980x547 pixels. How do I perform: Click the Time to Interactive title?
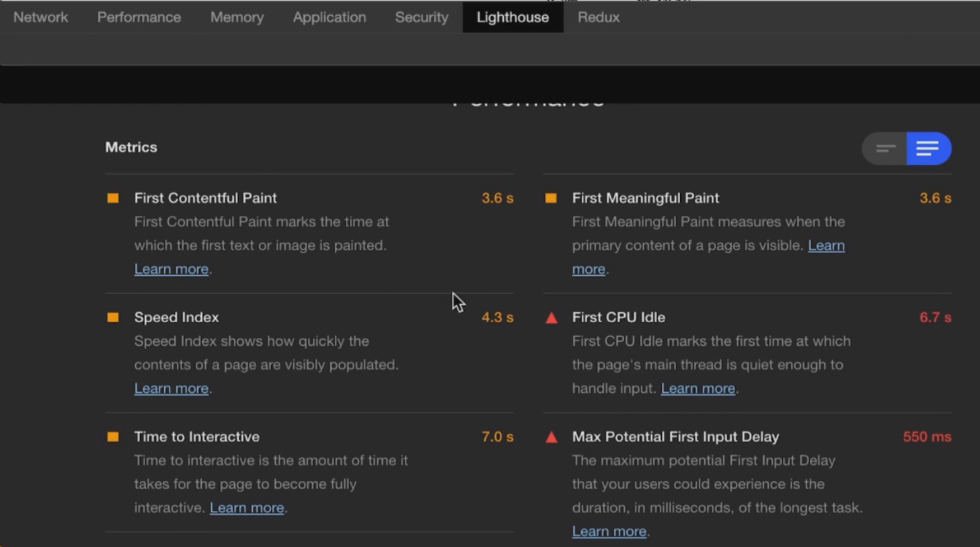coord(196,437)
